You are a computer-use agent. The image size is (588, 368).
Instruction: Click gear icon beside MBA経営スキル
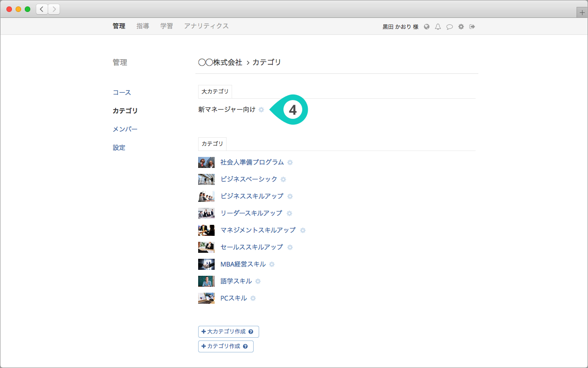click(x=272, y=264)
